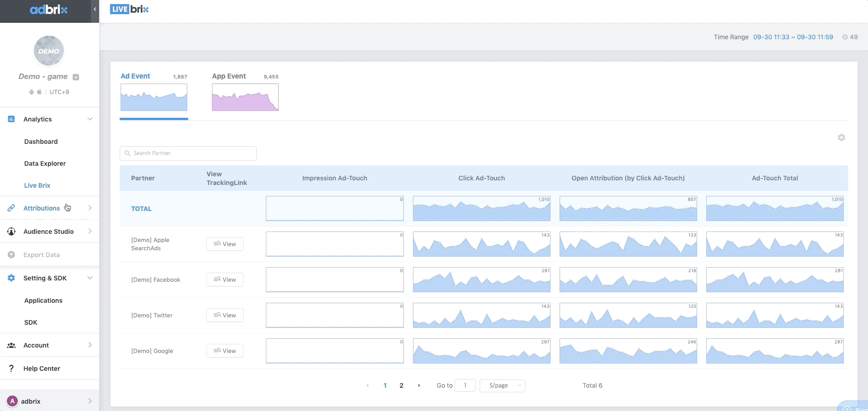Click the App Event purple sparkline thumbnail
This screenshot has height=411, width=868.
coord(245,97)
